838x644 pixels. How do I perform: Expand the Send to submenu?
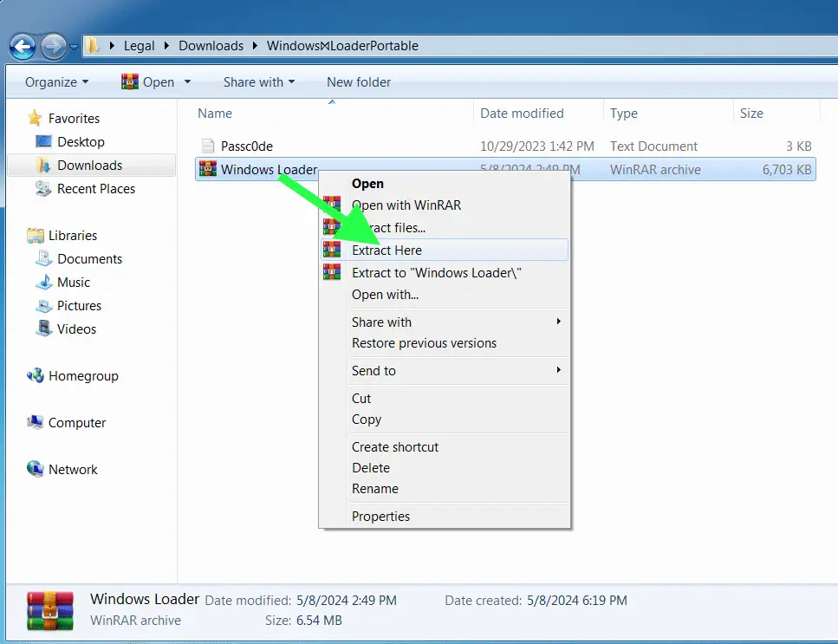[374, 370]
